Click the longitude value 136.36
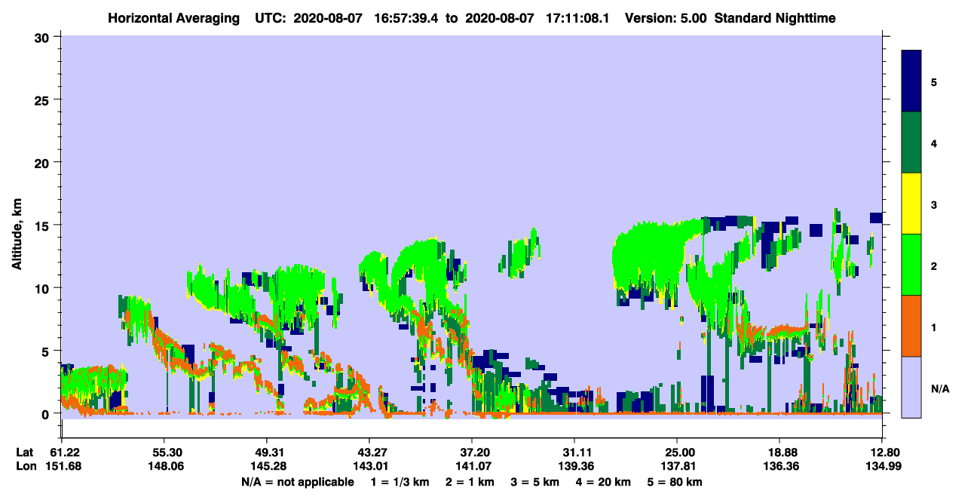980x503 pixels. click(x=779, y=466)
